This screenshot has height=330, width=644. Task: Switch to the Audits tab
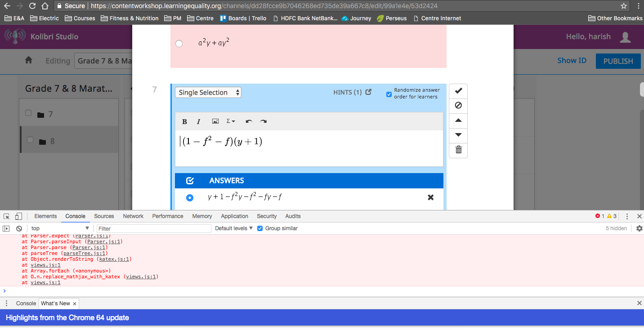pos(293,216)
